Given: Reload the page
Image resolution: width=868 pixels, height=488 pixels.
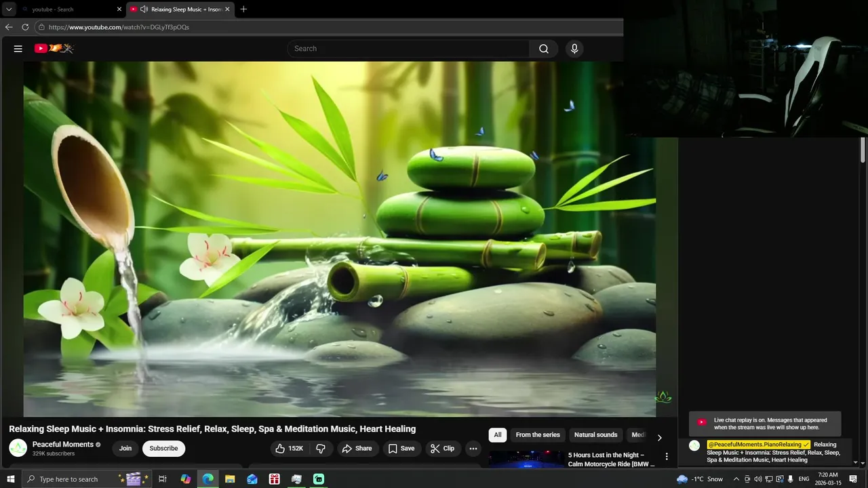Looking at the screenshot, I should 25,27.
